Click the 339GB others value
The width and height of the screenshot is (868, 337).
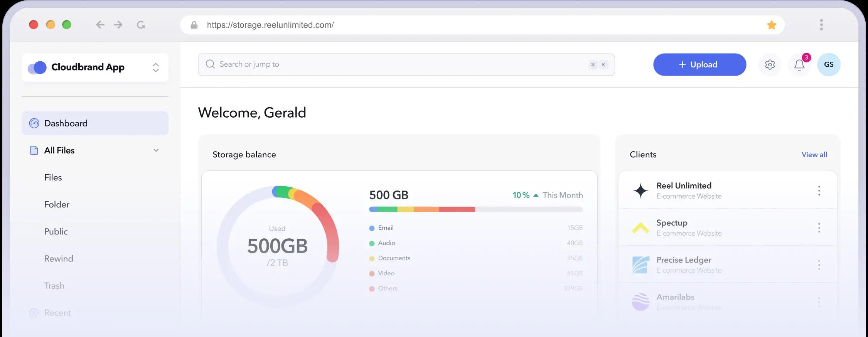coord(573,288)
